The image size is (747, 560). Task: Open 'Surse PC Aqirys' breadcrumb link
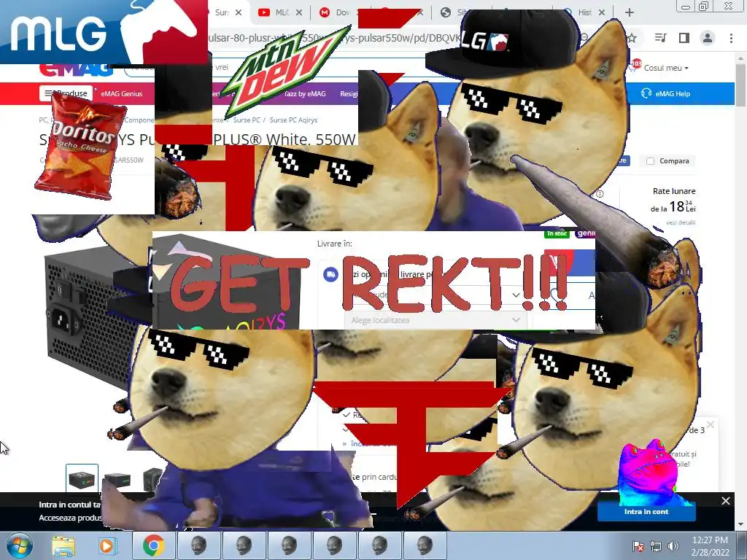(293, 120)
